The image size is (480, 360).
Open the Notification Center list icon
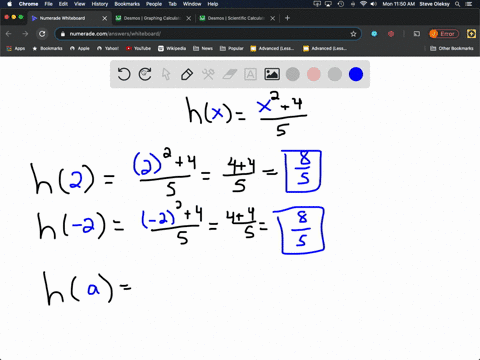click(468, 4)
